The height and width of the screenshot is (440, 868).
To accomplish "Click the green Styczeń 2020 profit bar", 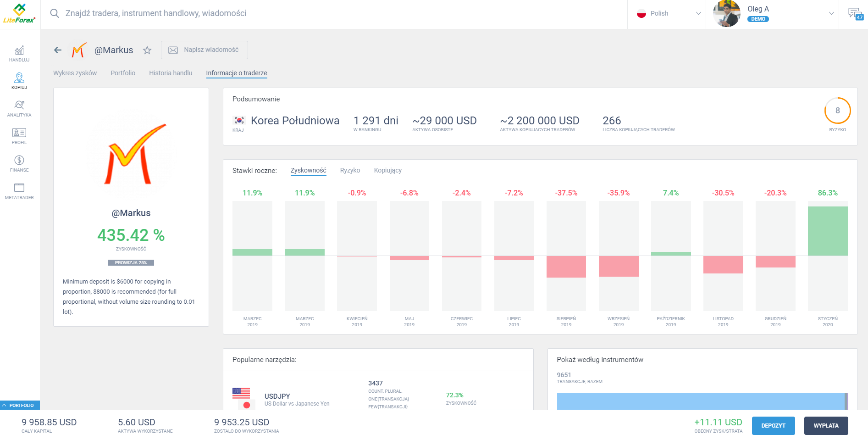I will (x=827, y=231).
